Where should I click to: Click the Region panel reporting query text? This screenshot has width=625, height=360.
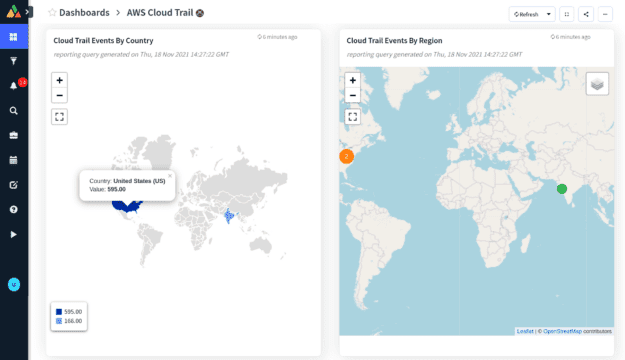tap(434, 54)
